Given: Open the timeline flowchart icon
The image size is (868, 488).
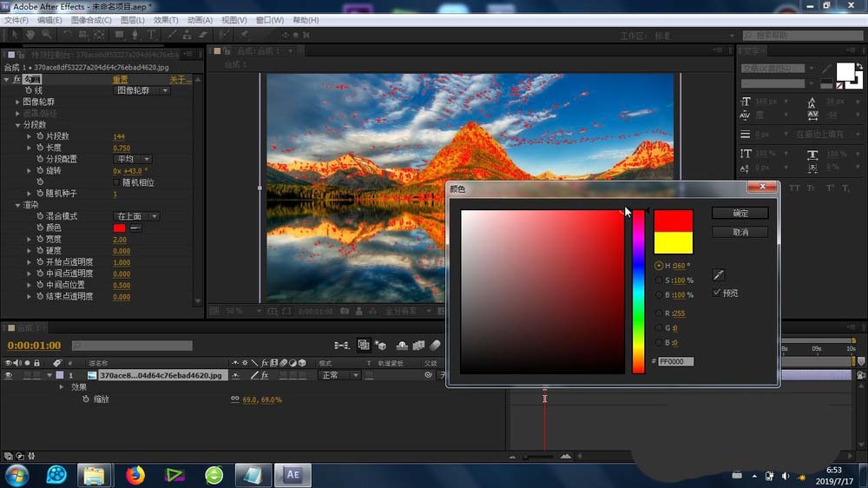Looking at the screenshot, I should click(x=341, y=346).
